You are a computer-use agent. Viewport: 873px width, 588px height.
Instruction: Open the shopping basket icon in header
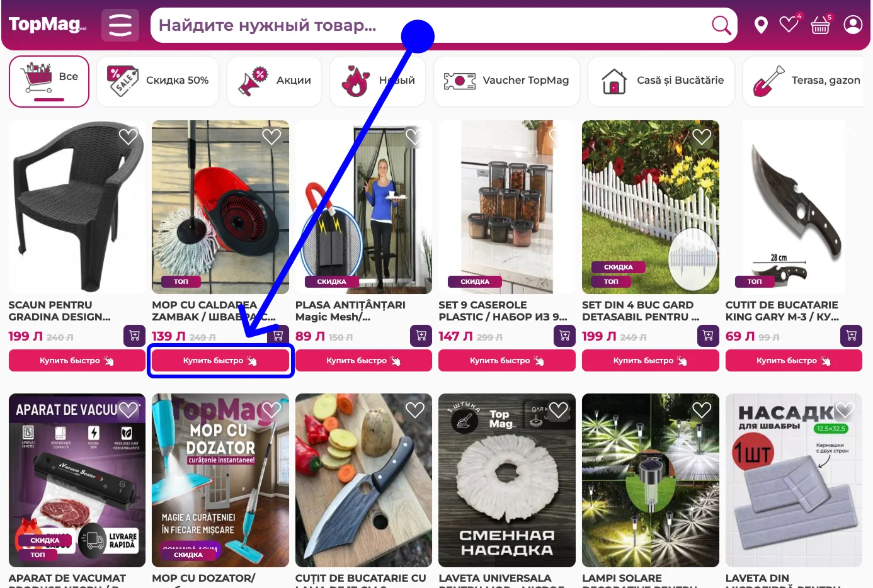[x=820, y=25]
